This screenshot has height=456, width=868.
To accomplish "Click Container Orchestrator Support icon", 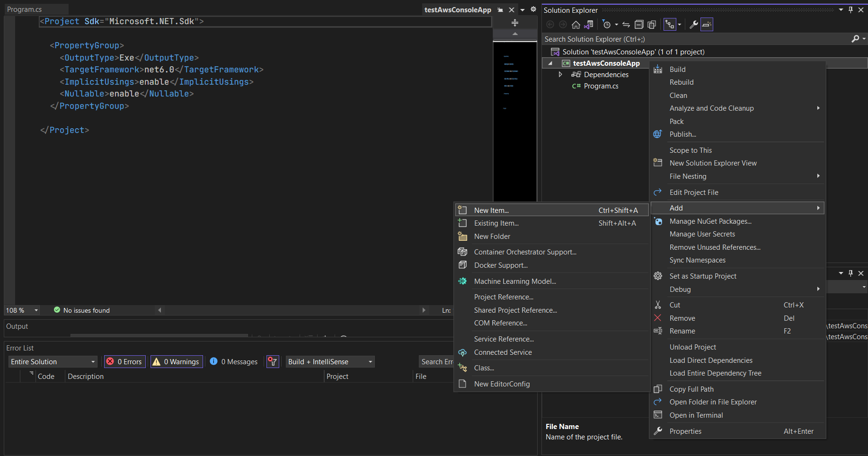I will [463, 252].
